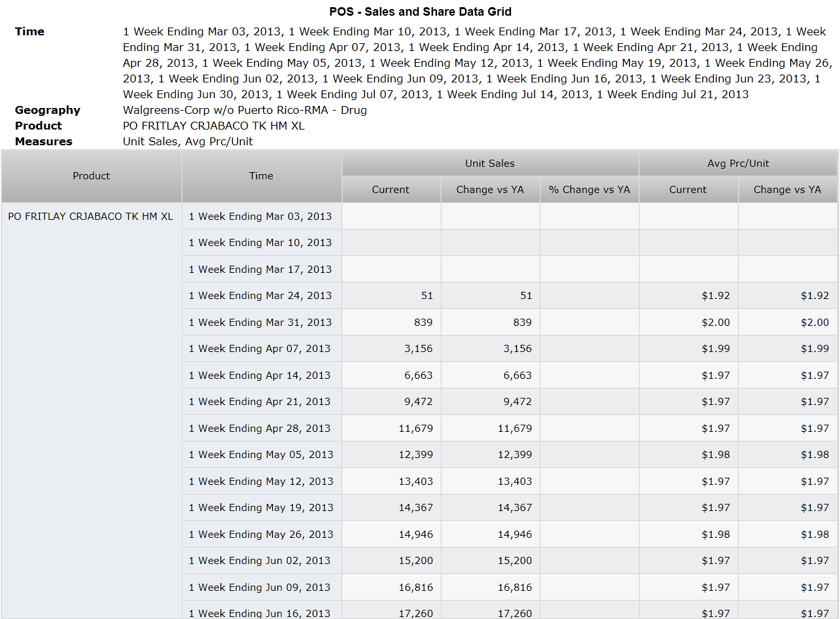Click the Unit Sales, Avg Prc/Unit measures value
Viewport: 840px width, 619px height.
(x=188, y=141)
